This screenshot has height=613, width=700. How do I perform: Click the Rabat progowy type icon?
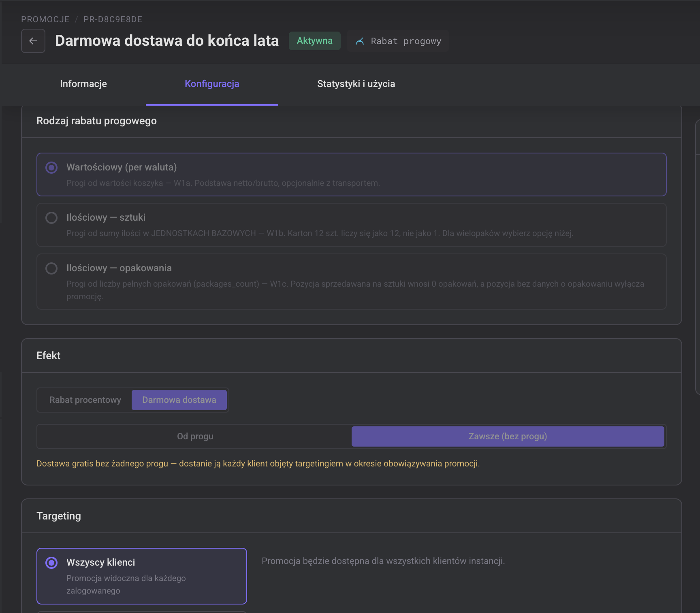[360, 41]
